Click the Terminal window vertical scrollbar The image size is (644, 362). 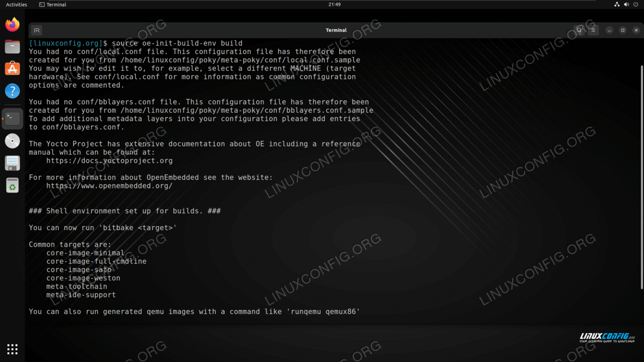pos(641,177)
